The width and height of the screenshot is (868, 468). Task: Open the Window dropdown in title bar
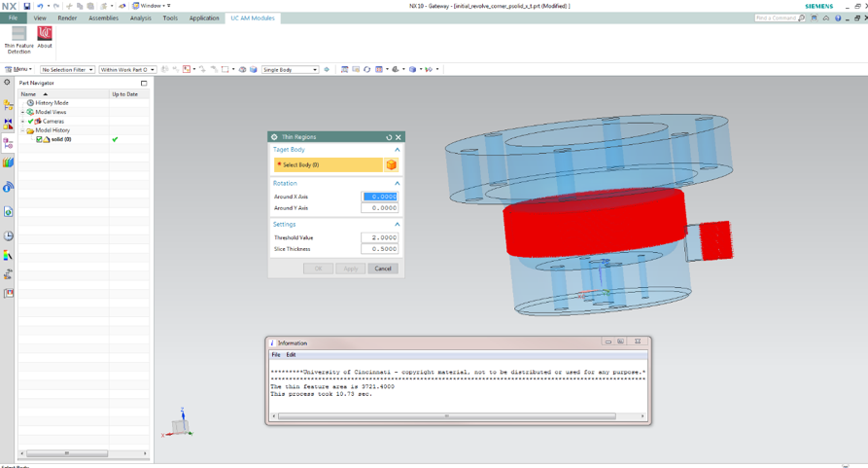pos(152,6)
